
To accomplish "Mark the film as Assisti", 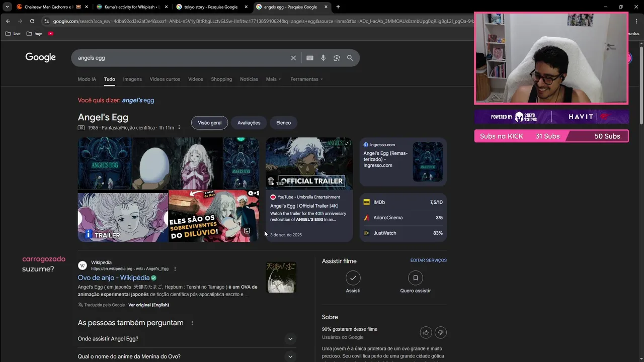I will 353,278.
